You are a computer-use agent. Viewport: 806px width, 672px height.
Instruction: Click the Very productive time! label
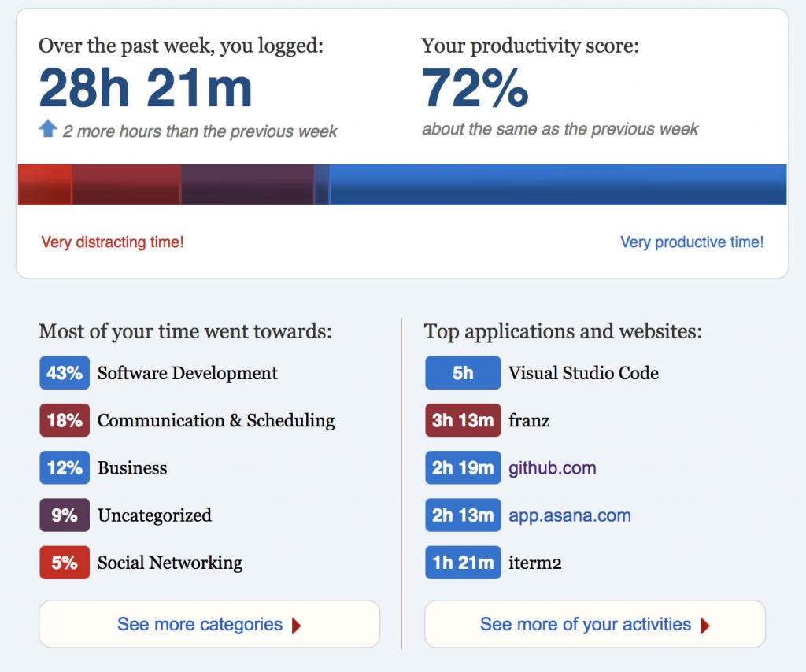692,242
